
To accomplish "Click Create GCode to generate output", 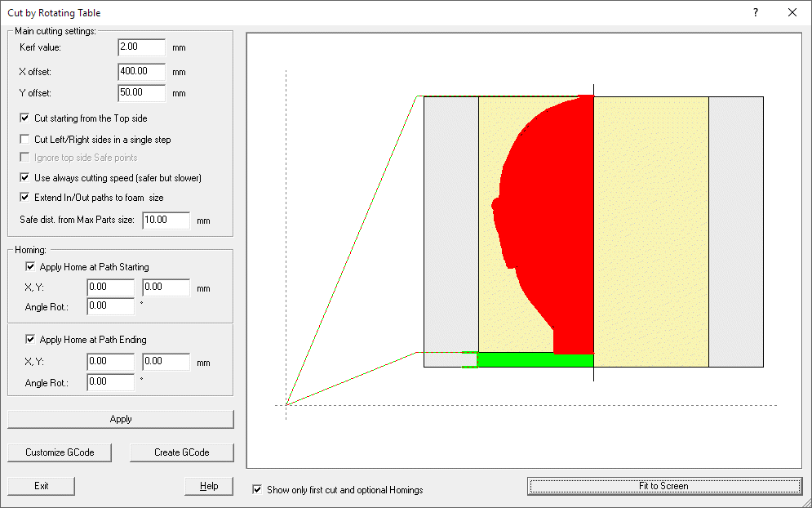I will (181, 452).
